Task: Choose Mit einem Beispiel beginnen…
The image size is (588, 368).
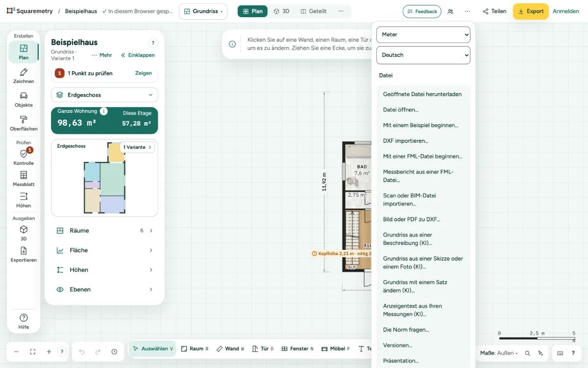Action: pos(423,126)
